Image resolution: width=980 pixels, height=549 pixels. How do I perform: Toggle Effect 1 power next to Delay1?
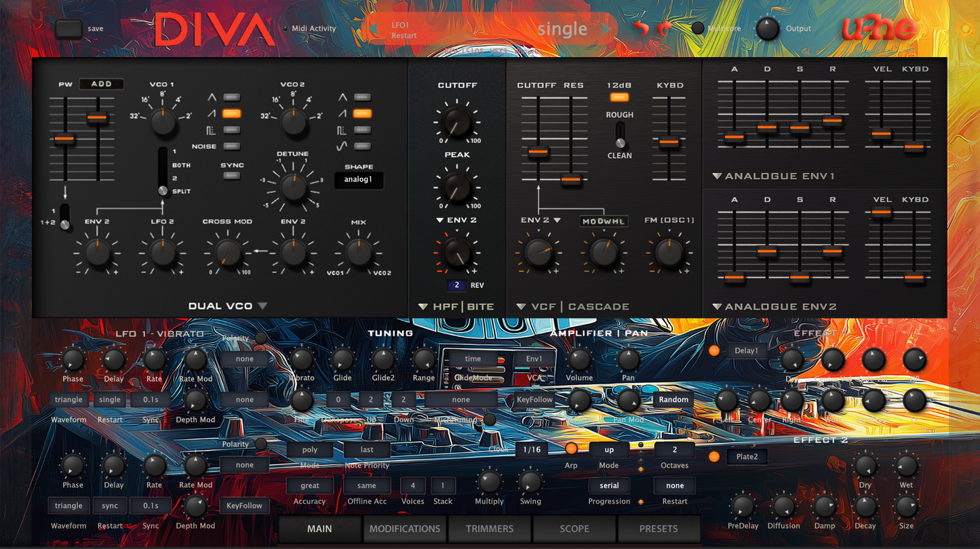pyautogui.click(x=713, y=350)
